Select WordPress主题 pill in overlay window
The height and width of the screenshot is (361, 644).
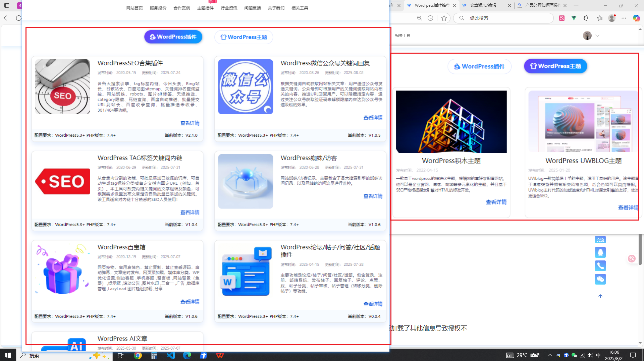pyautogui.click(x=244, y=37)
